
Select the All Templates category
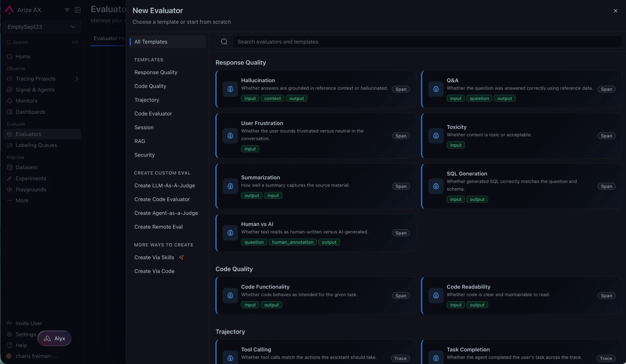pos(168,42)
